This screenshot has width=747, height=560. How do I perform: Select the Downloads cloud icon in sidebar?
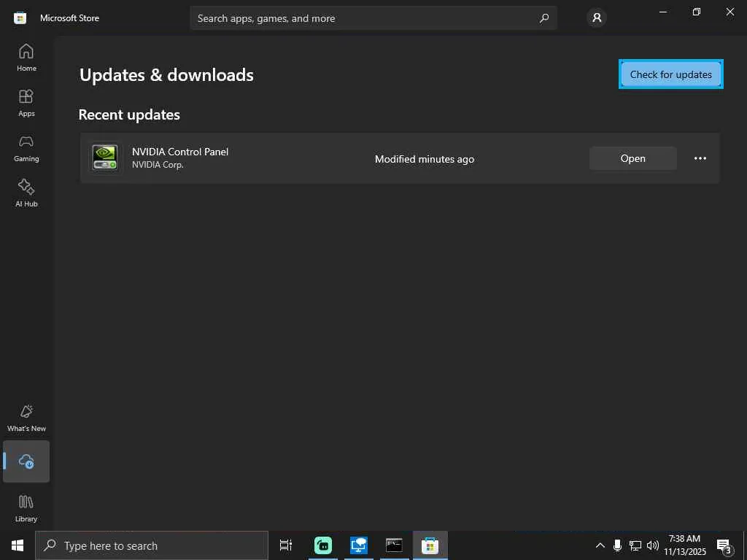coord(26,461)
